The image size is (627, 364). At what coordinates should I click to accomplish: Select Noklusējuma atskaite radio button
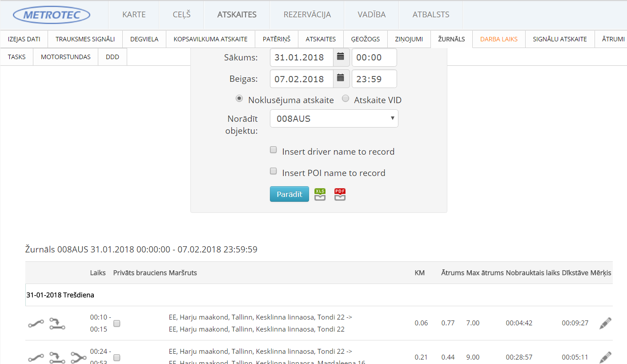(x=239, y=99)
